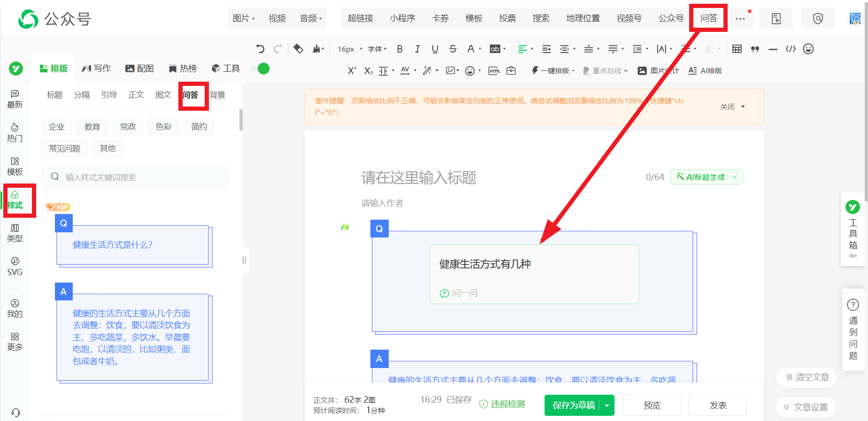Open customer support headset icon

pos(15,413)
